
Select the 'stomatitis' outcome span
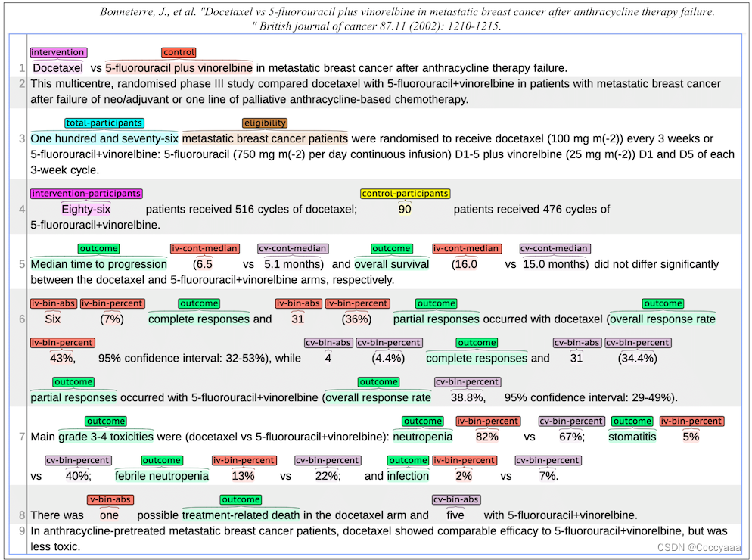point(632,437)
